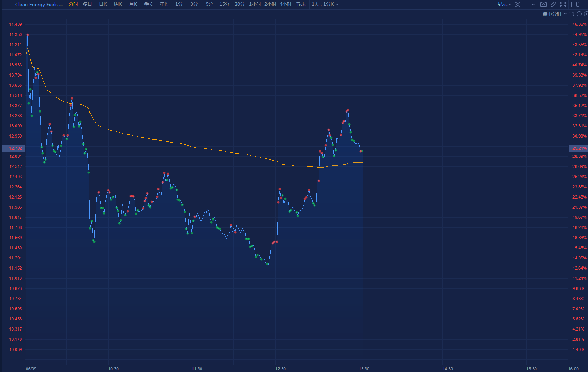This screenshot has height=372, width=588.
Task: Click the 12:30 time axis label
Action: (x=280, y=369)
